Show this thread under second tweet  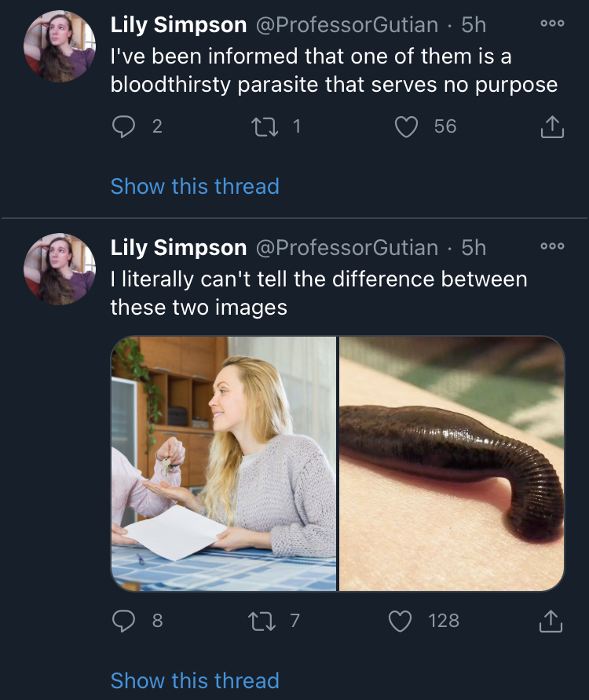point(195,680)
